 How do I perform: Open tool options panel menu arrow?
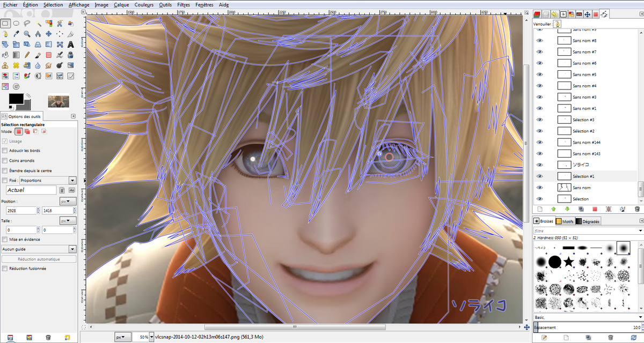coord(73,116)
